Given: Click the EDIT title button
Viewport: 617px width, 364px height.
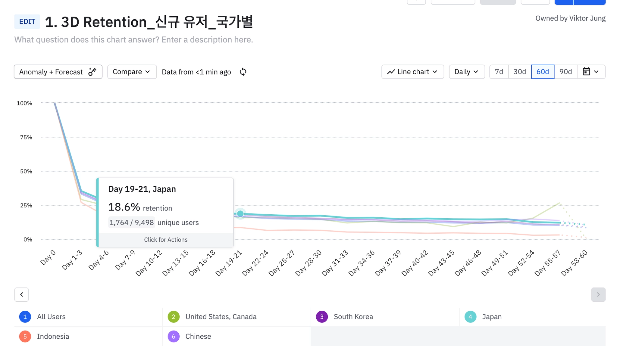Looking at the screenshot, I should [27, 22].
